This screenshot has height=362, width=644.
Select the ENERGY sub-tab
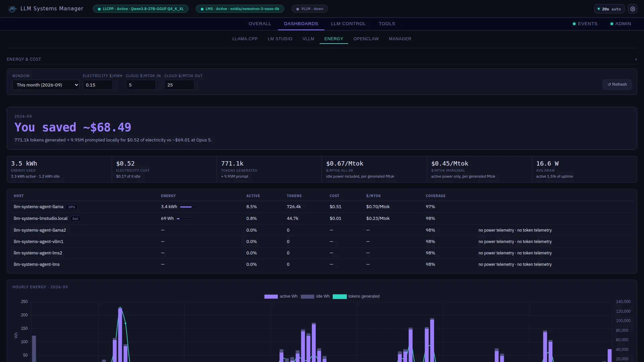(x=334, y=39)
